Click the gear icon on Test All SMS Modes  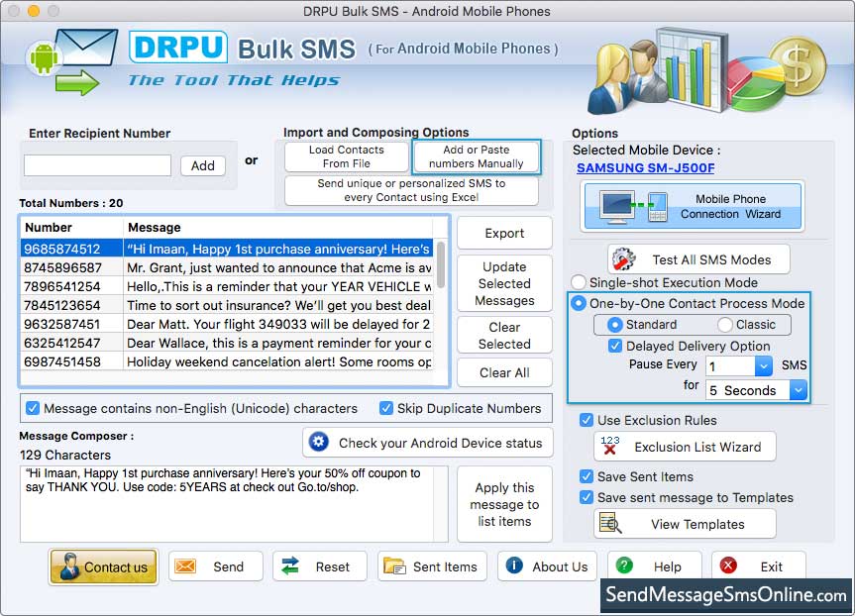click(623, 259)
